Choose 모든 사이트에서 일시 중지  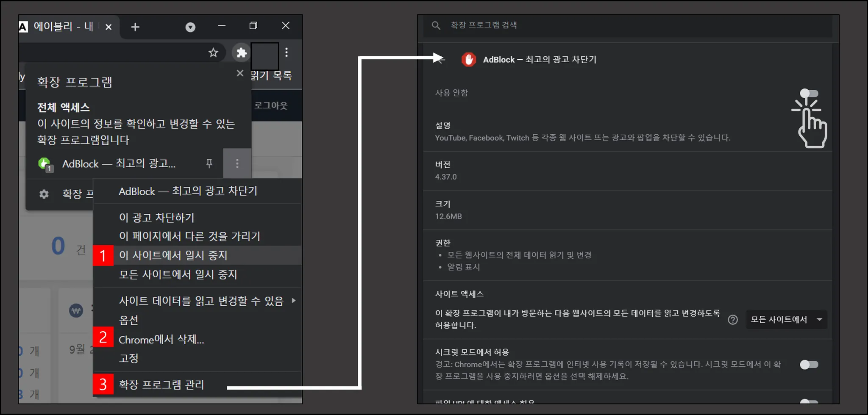click(x=198, y=274)
